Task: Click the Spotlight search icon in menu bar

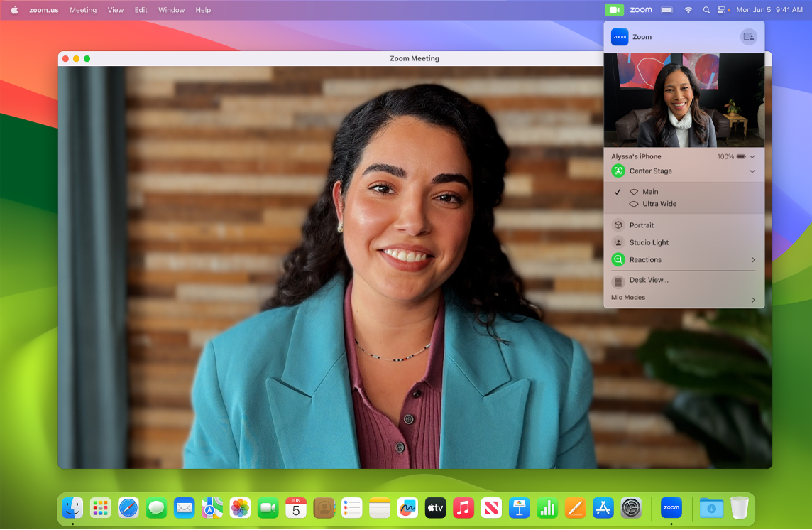Action: click(x=706, y=10)
